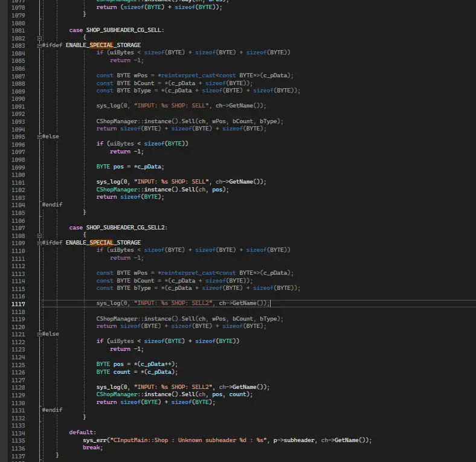Click the sys_err "CInputMain::Shop : Unknown subheader" line
Viewport: 476px width, 462px height.
point(227,440)
